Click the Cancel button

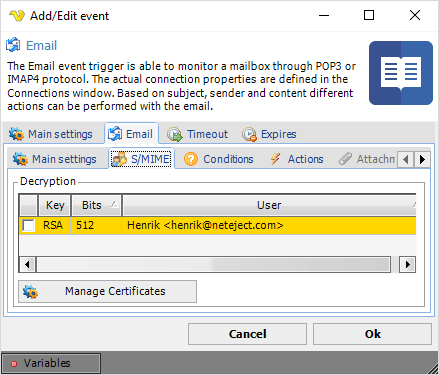click(x=247, y=334)
